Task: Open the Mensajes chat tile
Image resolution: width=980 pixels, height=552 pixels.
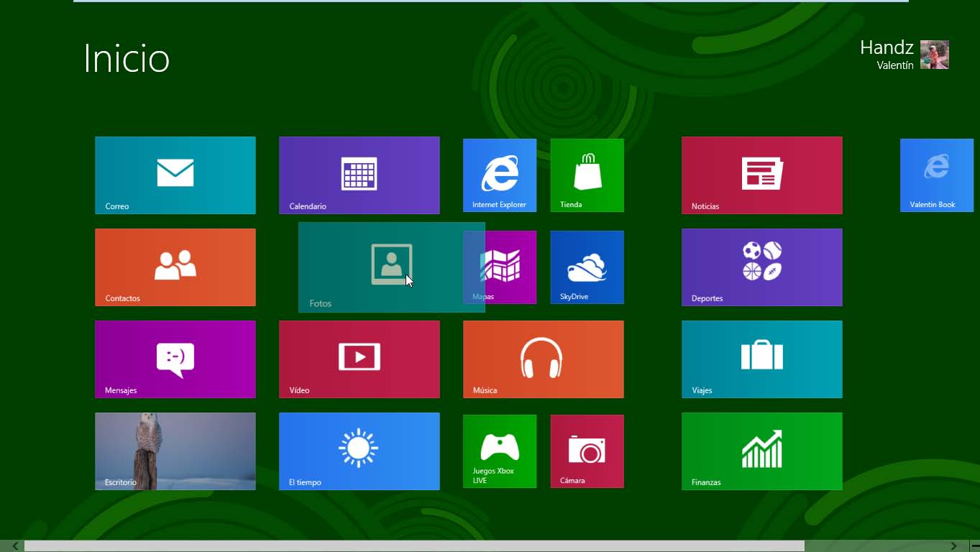Action: [x=175, y=359]
